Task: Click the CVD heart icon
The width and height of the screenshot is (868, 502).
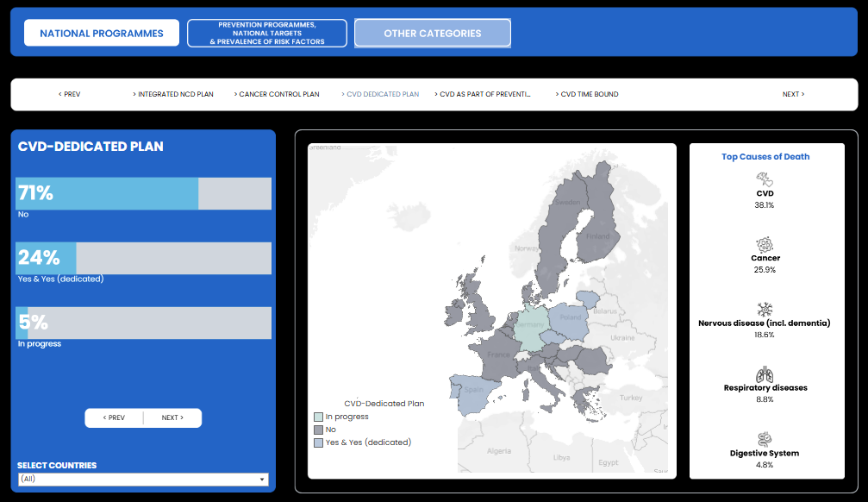Action: [765, 179]
